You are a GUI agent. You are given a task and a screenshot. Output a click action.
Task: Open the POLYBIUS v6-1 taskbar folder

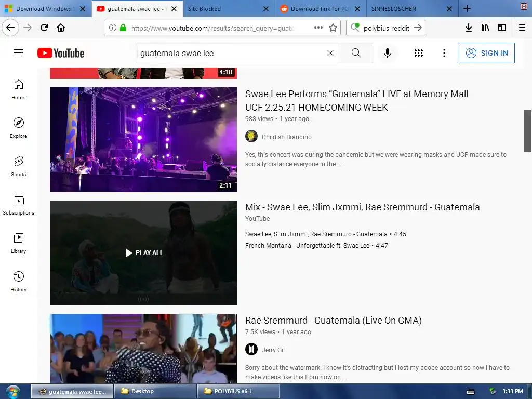pyautogui.click(x=238, y=392)
